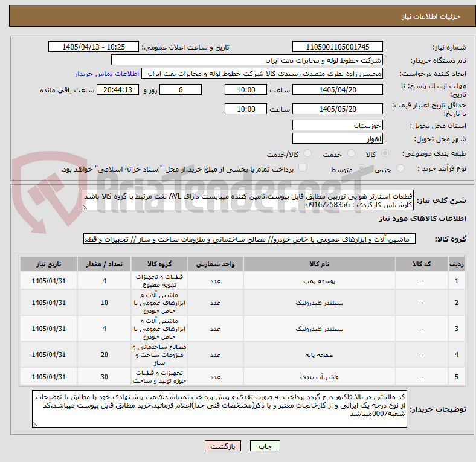Open اطلاعات تماس خریدار link

tap(107, 74)
